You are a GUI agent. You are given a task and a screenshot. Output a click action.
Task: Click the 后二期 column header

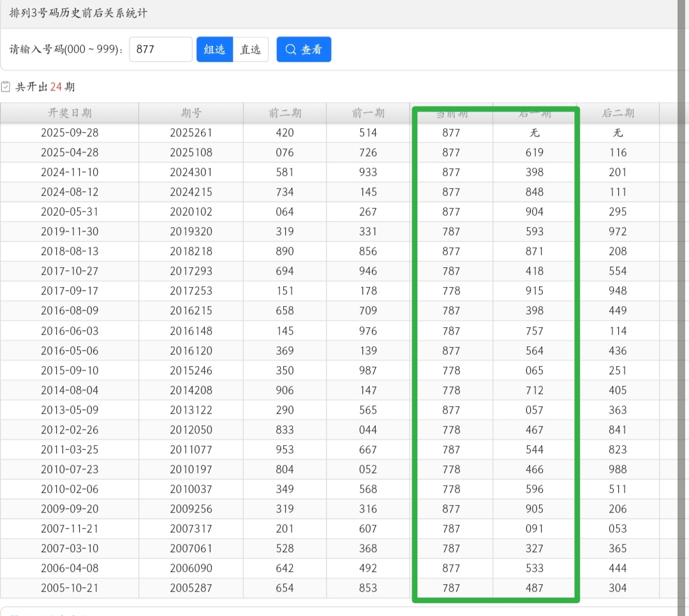click(x=618, y=113)
